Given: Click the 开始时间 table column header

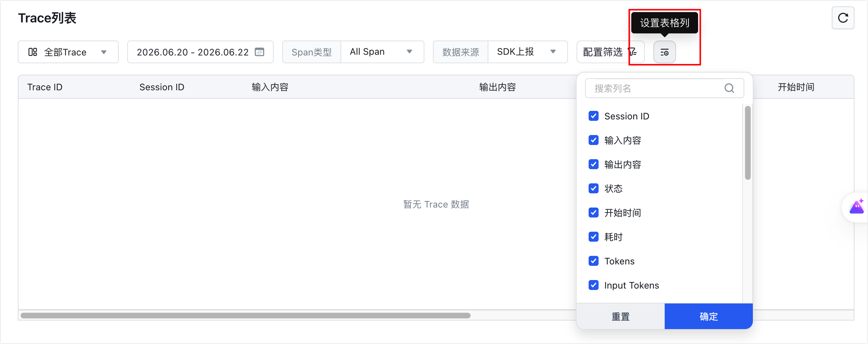Looking at the screenshot, I should [x=796, y=87].
